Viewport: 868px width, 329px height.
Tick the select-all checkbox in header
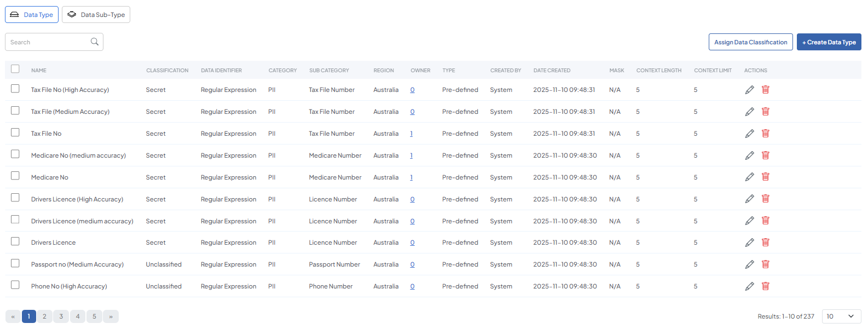tap(15, 69)
